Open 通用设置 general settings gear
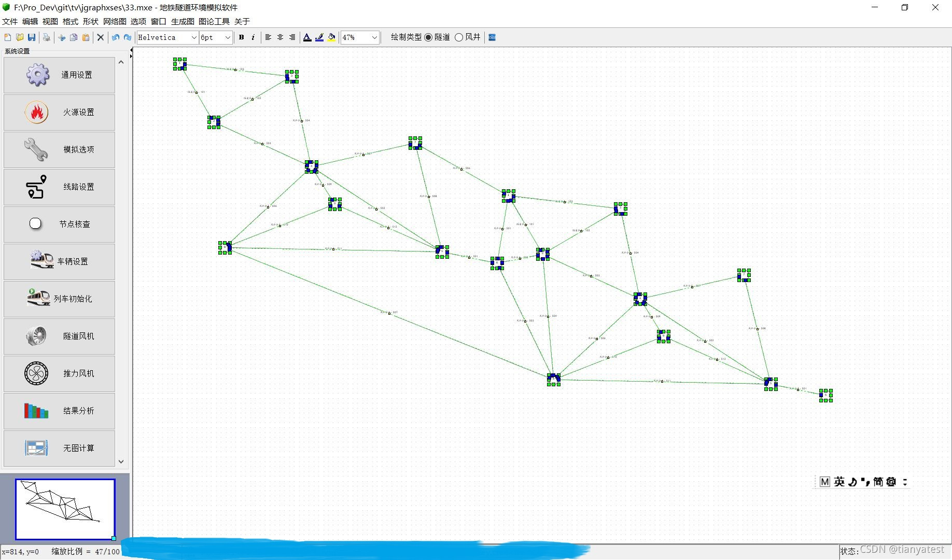 point(59,75)
